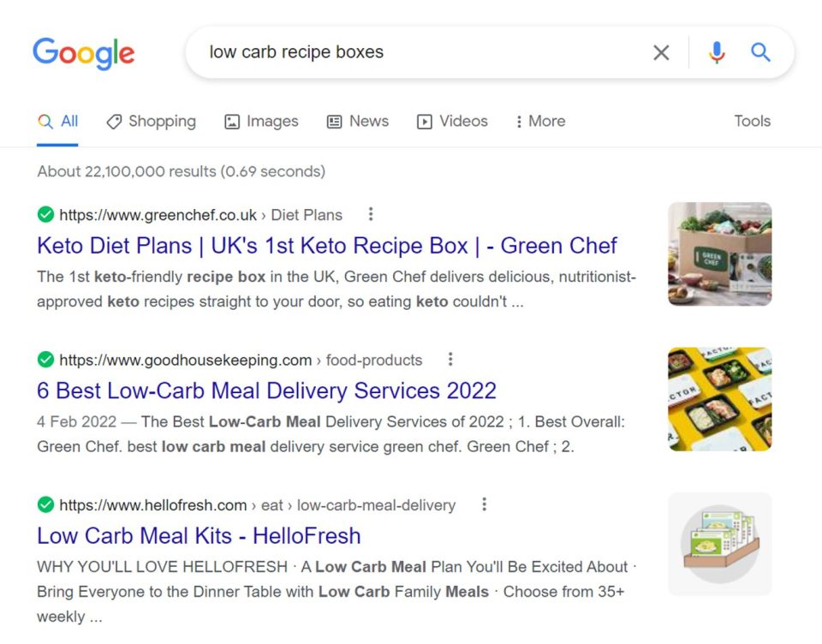Click the microphone icon for voice search

coord(717,52)
